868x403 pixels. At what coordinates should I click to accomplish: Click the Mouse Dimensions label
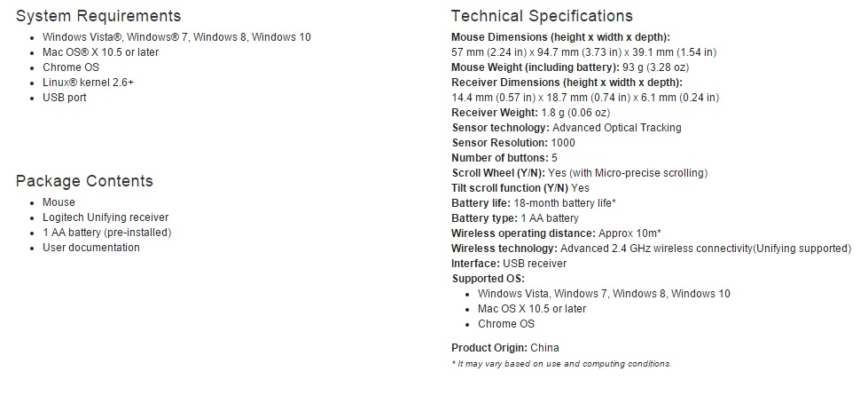[x=560, y=37]
